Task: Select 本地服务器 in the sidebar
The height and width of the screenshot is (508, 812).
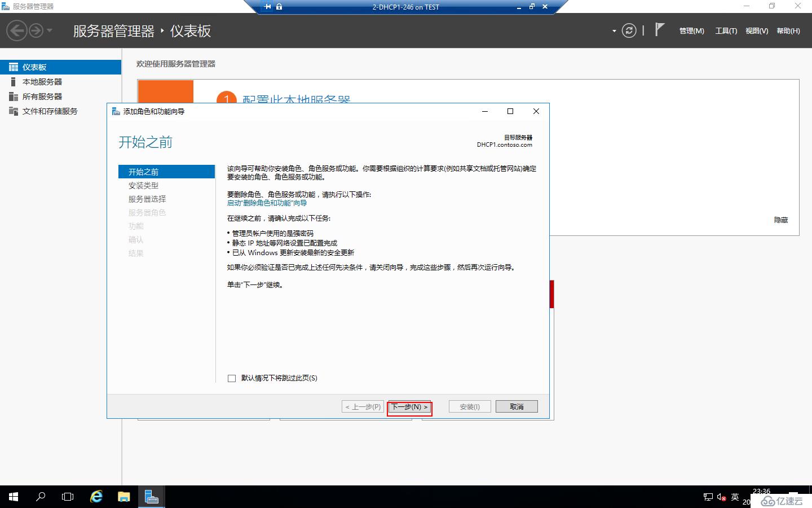Action: (x=60, y=82)
